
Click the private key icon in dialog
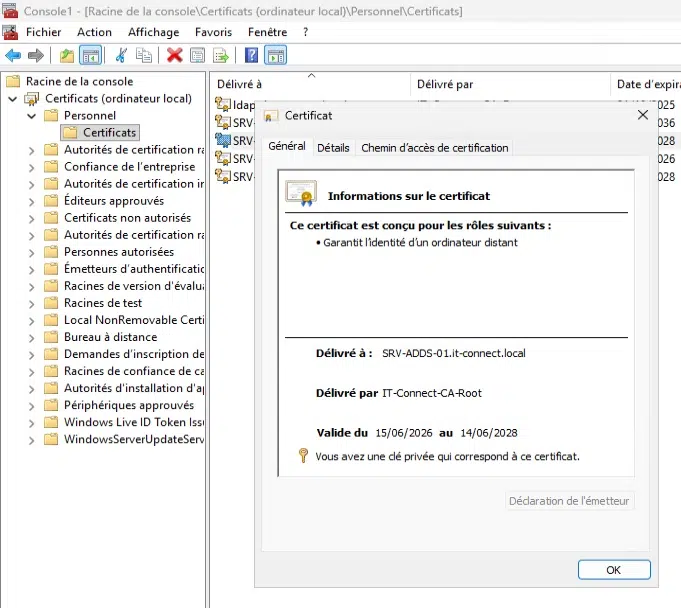point(303,456)
